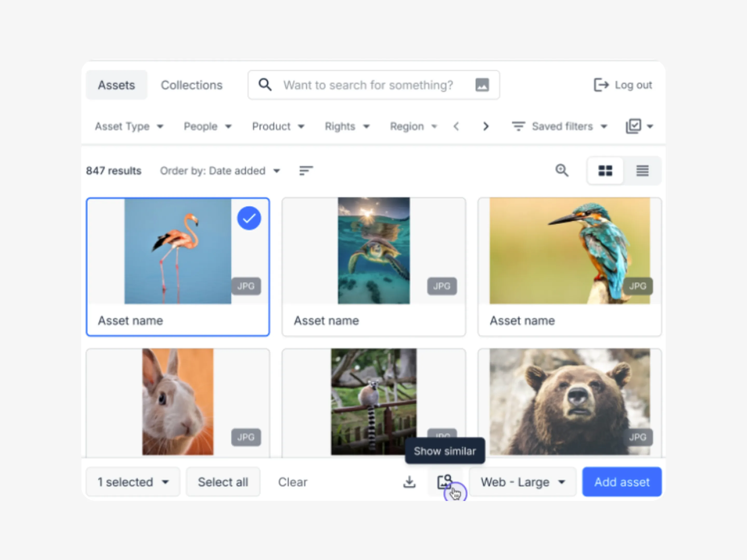Viewport: 747px width, 560px height.
Task: Click the '847 results' count text
Action: click(x=113, y=171)
